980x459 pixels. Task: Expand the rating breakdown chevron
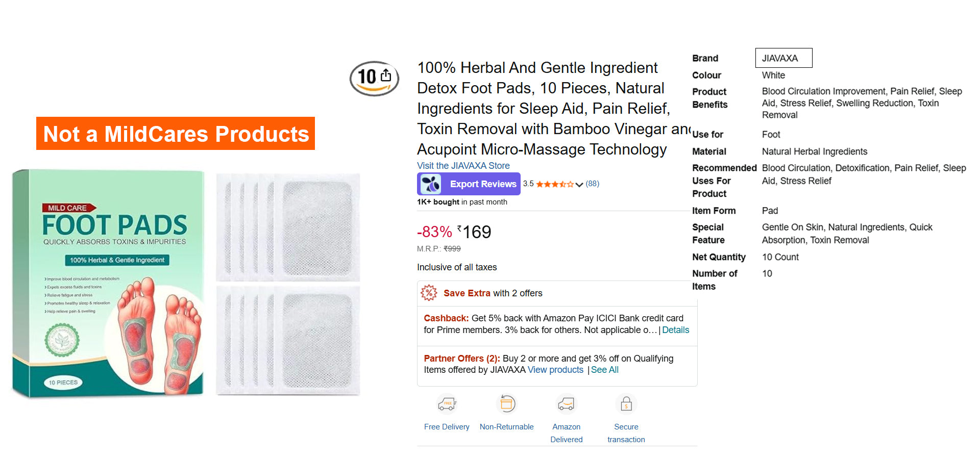point(579,185)
